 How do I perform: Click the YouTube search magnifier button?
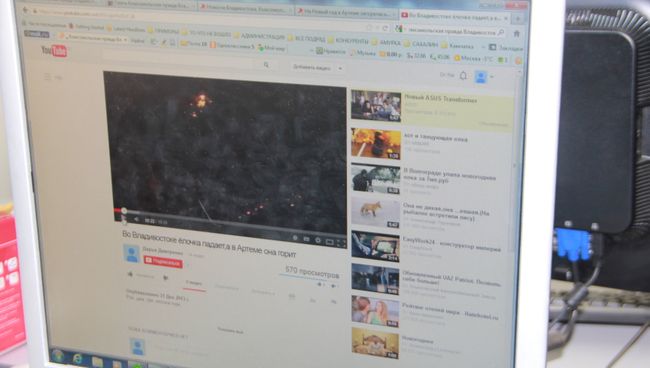pos(267,65)
